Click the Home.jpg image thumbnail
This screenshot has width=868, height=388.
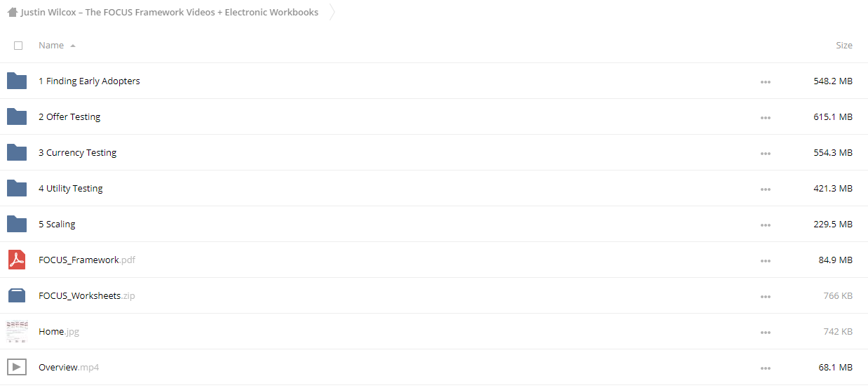(x=17, y=331)
